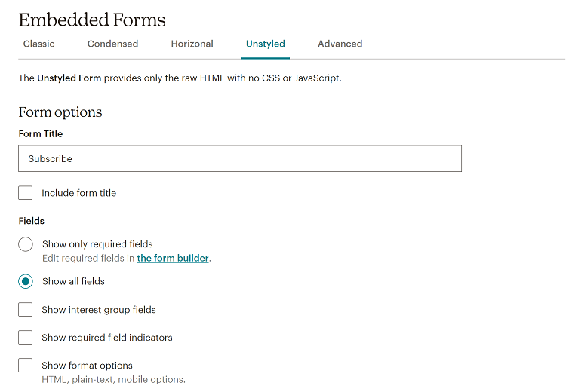Screen dimensions: 566x392
Task: Choose the Show all fields radio
Action: pyautogui.click(x=26, y=281)
